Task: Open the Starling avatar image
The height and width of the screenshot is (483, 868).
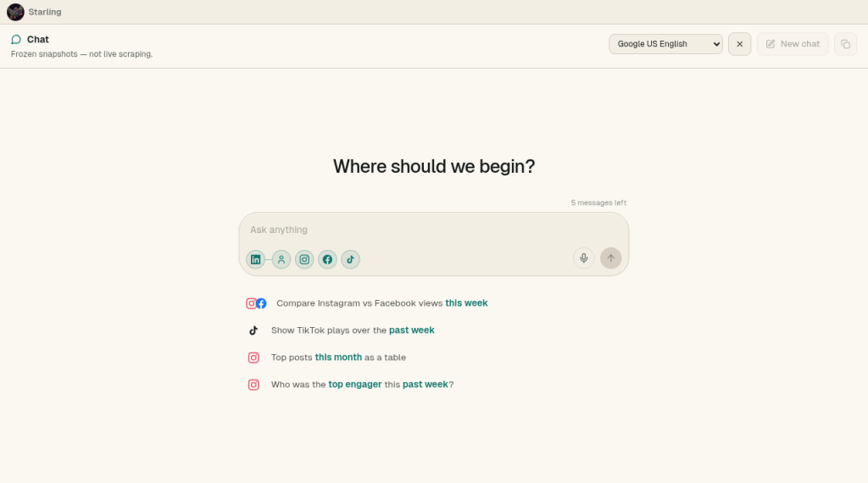Action: click(15, 12)
